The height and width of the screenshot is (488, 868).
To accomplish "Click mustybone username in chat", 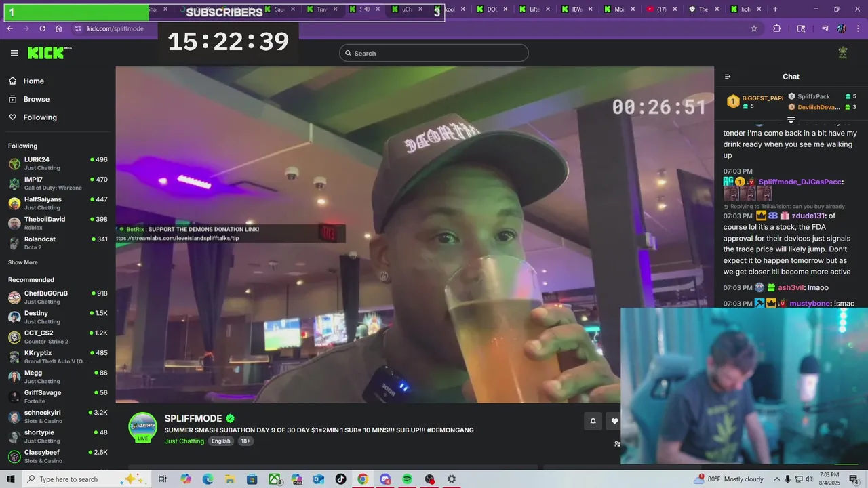I will click(x=809, y=303).
